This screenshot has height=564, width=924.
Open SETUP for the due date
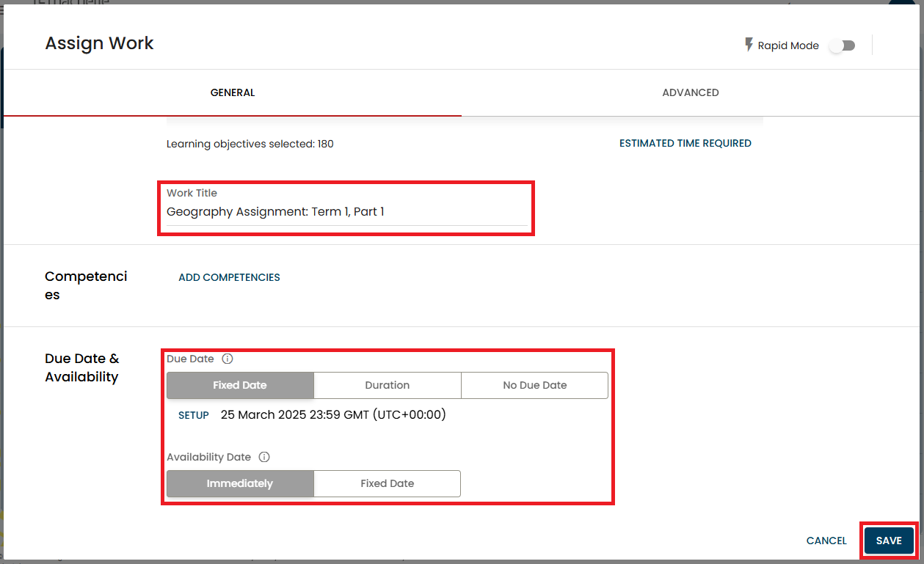[194, 415]
